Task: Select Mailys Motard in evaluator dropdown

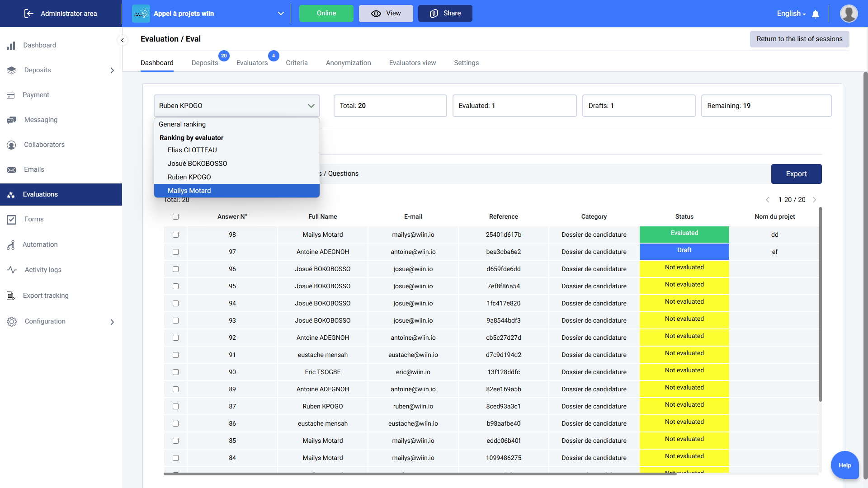Action: coord(189,191)
